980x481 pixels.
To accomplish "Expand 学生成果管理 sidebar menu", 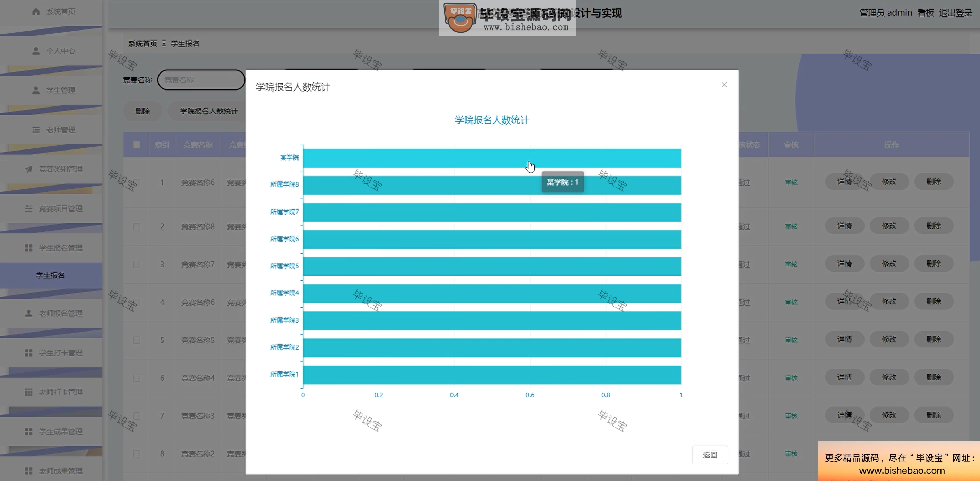I will 51,431.
